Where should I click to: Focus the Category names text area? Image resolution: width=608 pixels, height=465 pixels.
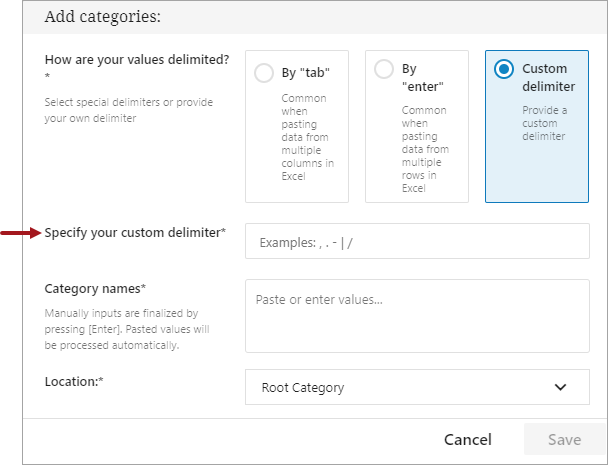pos(417,316)
